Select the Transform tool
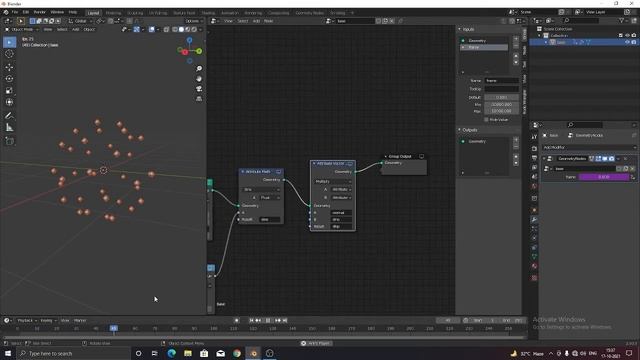 [x=9, y=102]
